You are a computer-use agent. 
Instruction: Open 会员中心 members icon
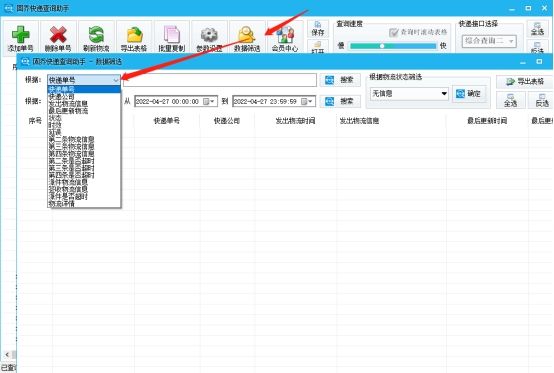[x=285, y=35]
